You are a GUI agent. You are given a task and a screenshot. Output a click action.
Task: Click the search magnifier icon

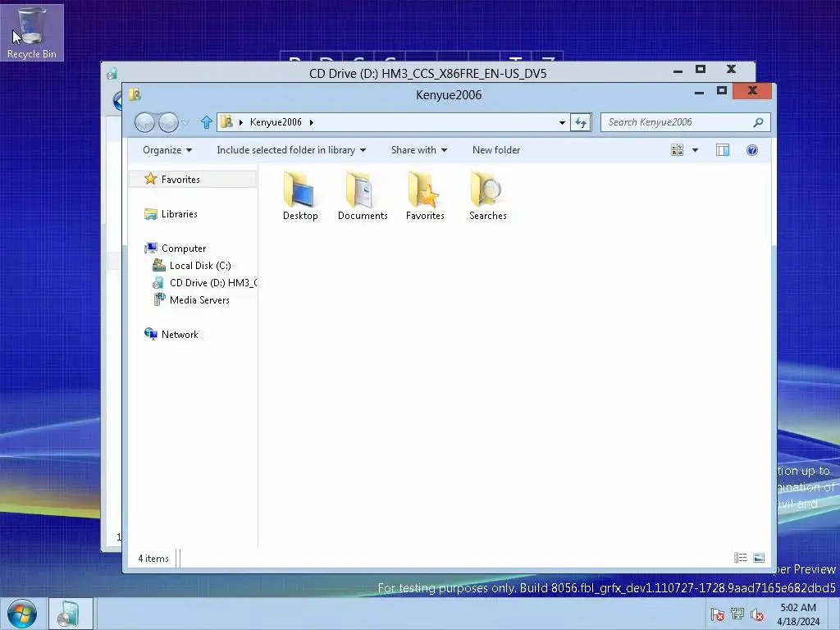point(758,123)
